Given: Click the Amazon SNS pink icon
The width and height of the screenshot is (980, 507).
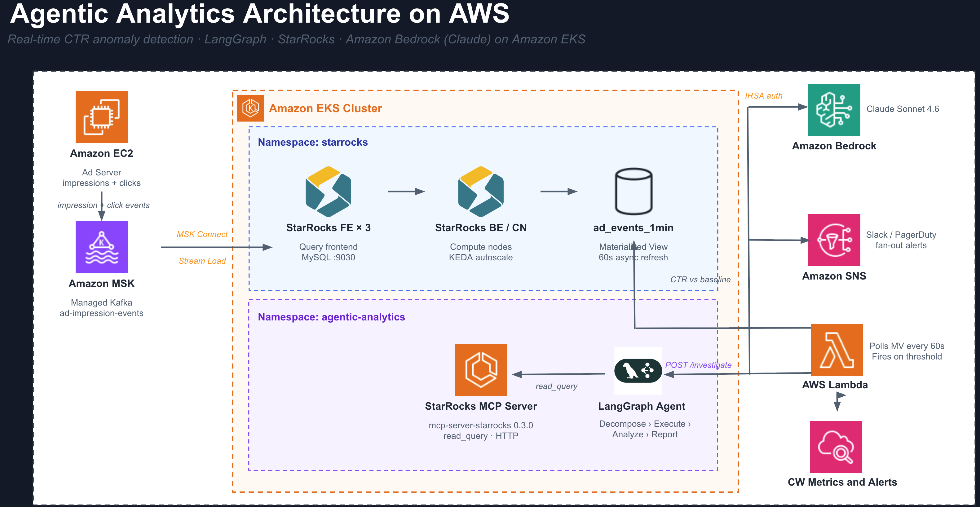Looking at the screenshot, I should coord(834,240).
